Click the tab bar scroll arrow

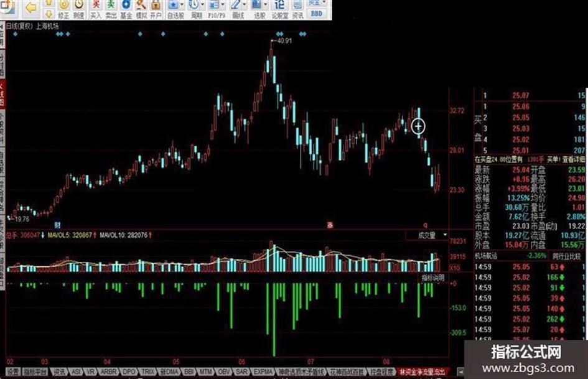[x=460, y=372]
